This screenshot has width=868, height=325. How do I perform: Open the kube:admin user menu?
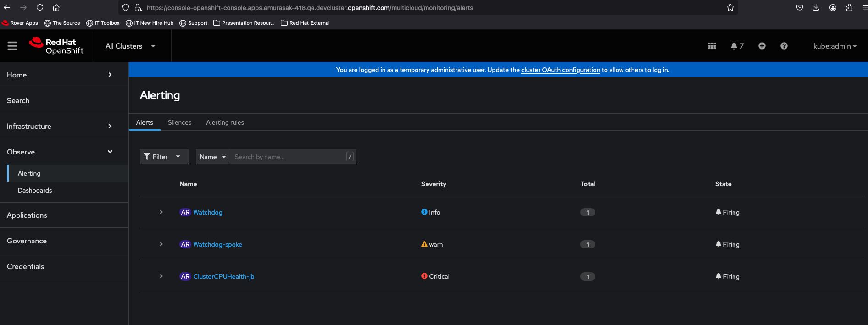click(835, 46)
